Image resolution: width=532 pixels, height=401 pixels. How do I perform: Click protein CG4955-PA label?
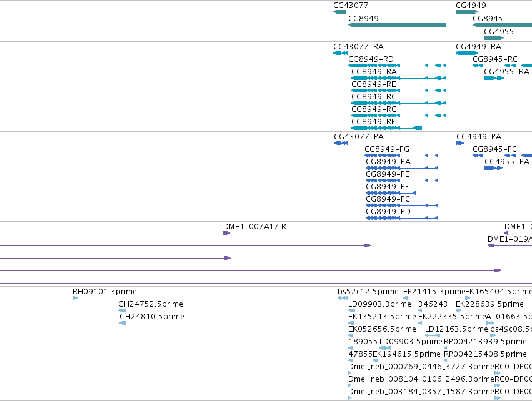click(x=507, y=162)
